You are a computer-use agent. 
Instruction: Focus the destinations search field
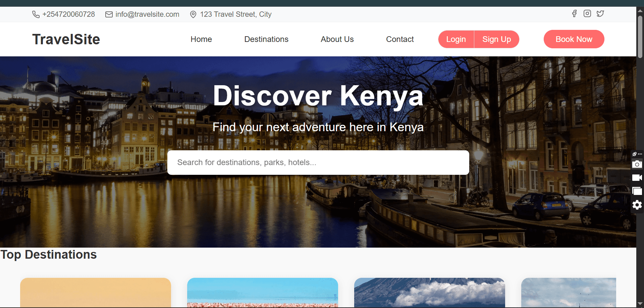[x=318, y=162]
